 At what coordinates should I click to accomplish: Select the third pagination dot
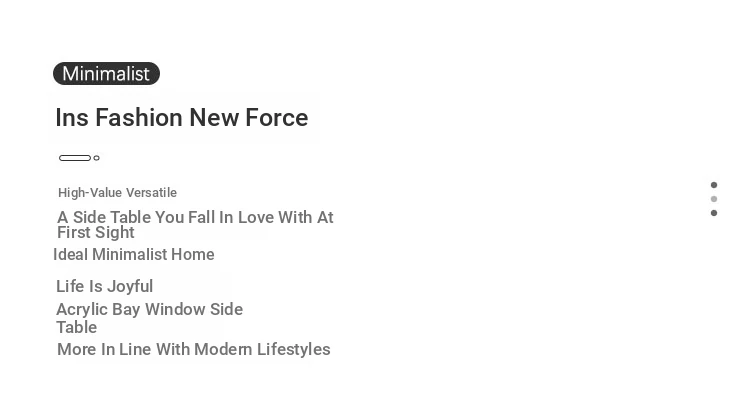click(714, 213)
